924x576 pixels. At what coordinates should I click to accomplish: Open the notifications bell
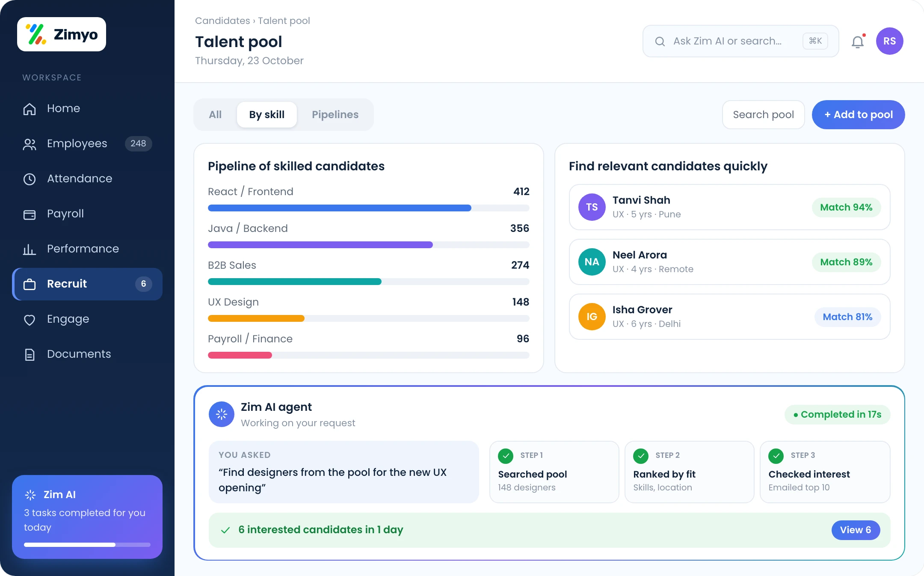click(858, 42)
